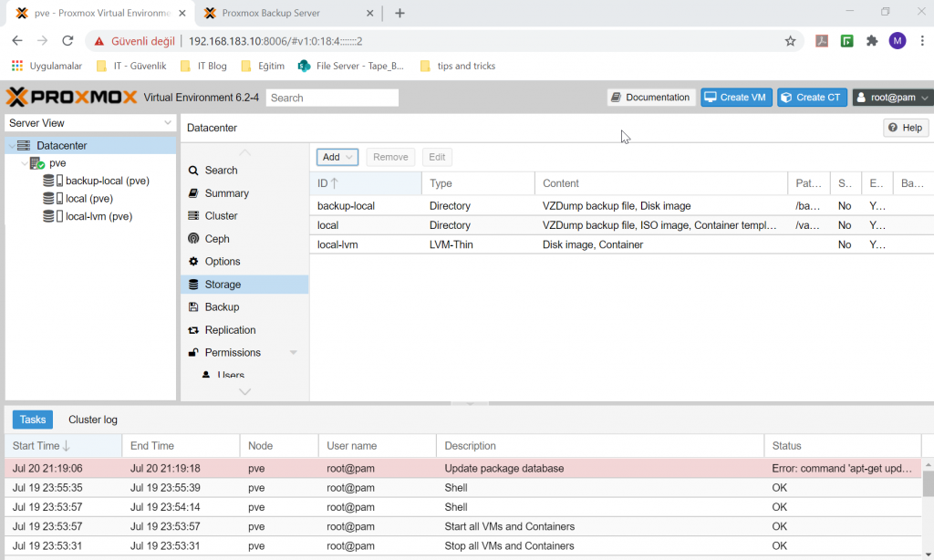Select the backup-local storage row
Viewport: 934px width, 560px height.
pyautogui.click(x=622, y=206)
